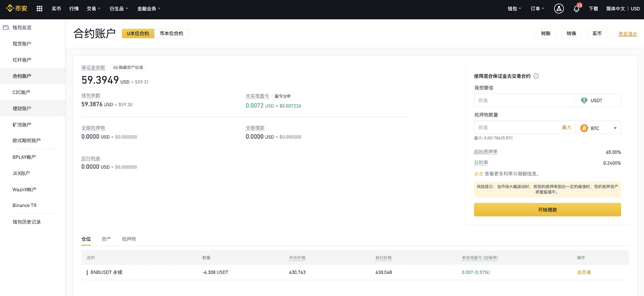Open 合约账户 in sidebar
Image resolution: width=644 pixels, height=296 pixels.
click(x=22, y=76)
